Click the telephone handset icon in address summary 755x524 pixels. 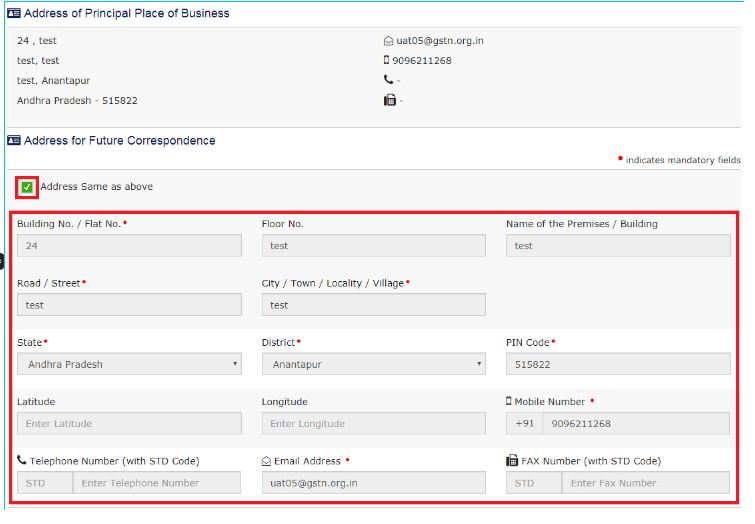click(388, 80)
